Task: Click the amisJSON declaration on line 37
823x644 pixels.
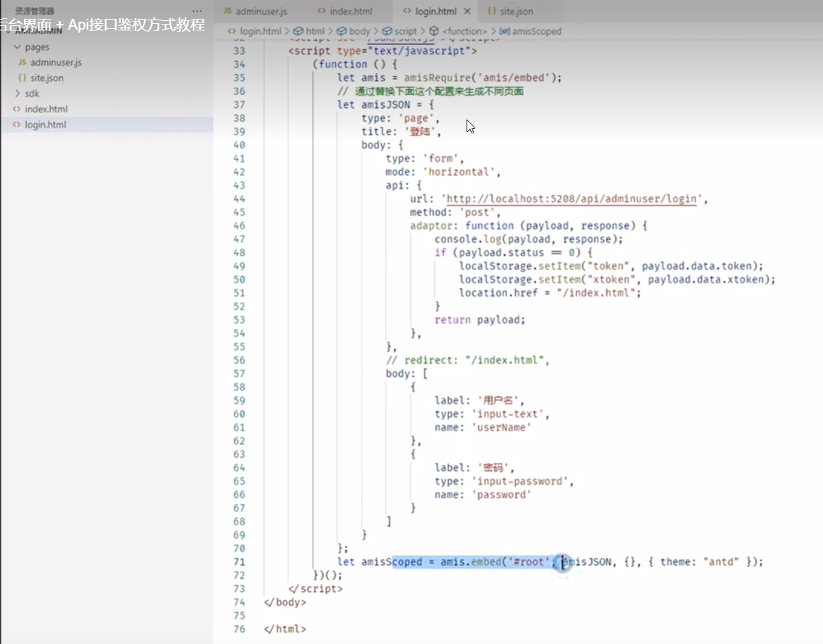Action: click(x=385, y=104)
